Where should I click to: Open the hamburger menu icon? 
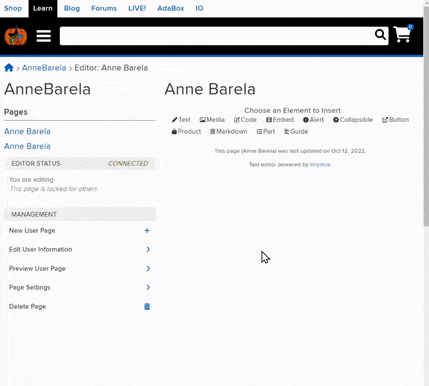[44, 36]
